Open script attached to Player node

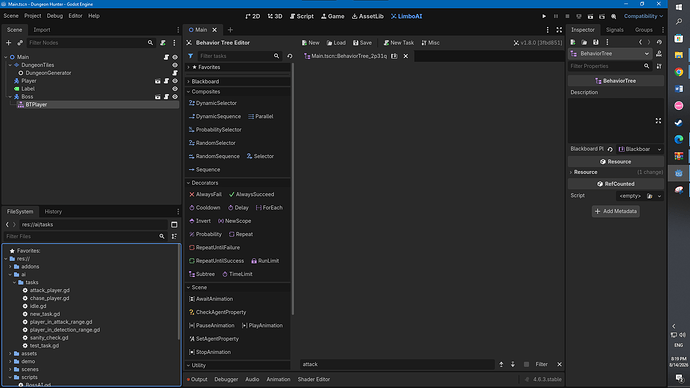(x=166, y=81)
